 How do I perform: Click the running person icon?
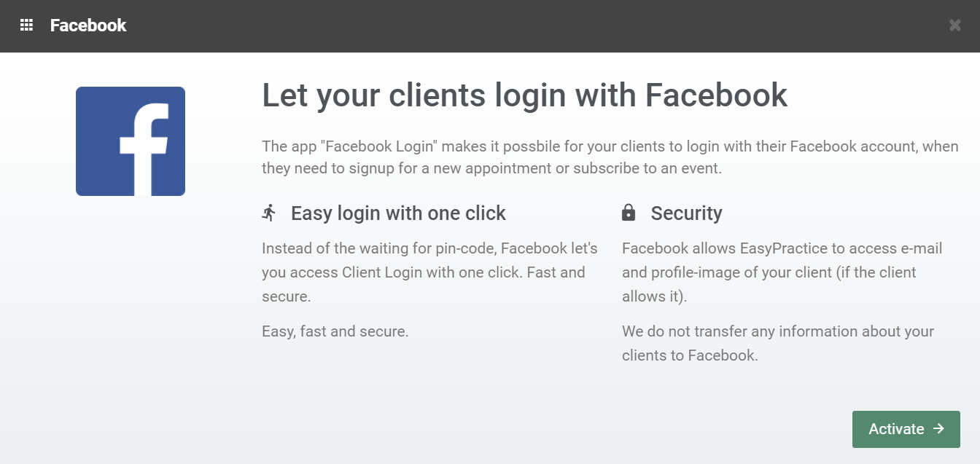(269, 213)
